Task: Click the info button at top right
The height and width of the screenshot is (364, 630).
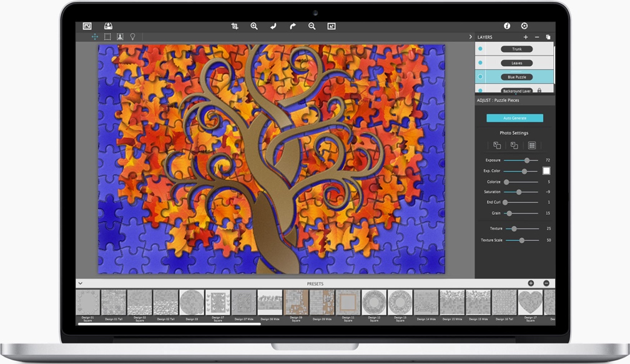Action: (507, 26)
